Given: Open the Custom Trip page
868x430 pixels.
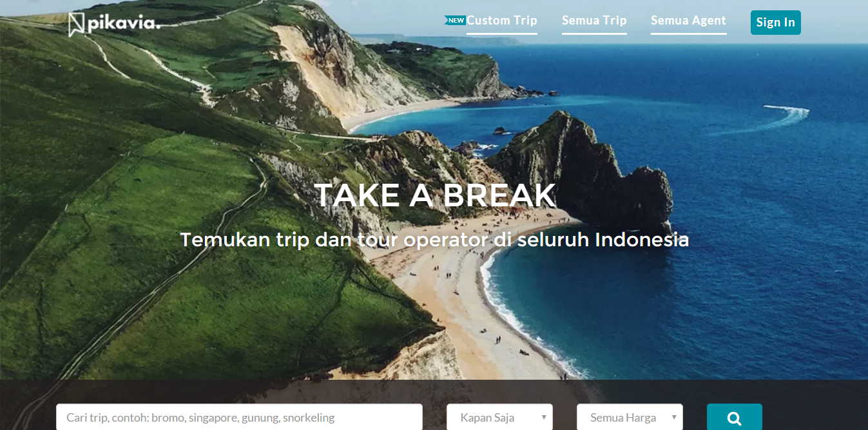Looking at the screenshot, I should coord(502,21).
